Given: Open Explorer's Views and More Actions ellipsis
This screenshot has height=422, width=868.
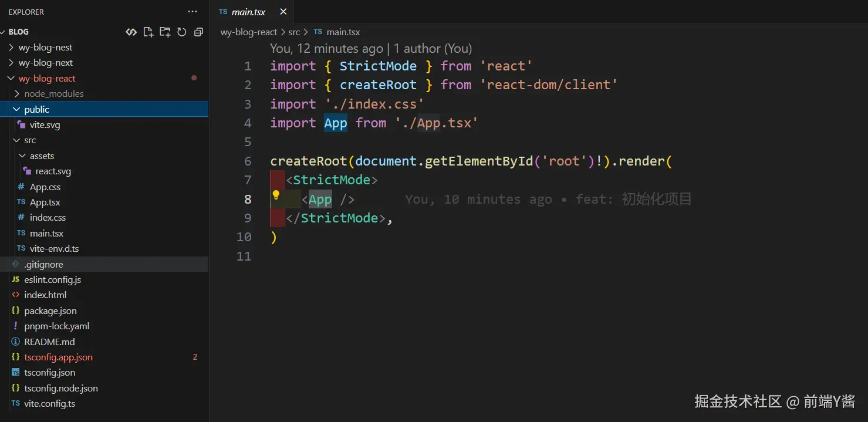Looking at the screenshot, I should coord(192,12).
